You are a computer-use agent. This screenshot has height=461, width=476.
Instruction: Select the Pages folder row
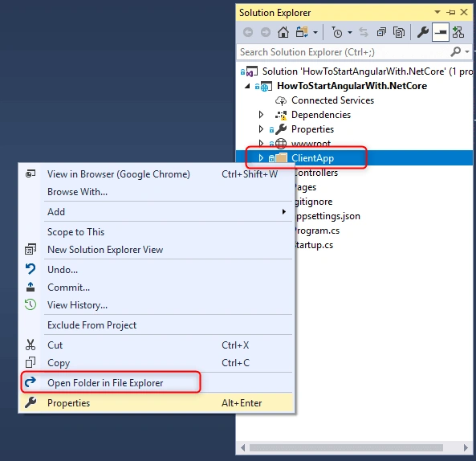(305, 187)
